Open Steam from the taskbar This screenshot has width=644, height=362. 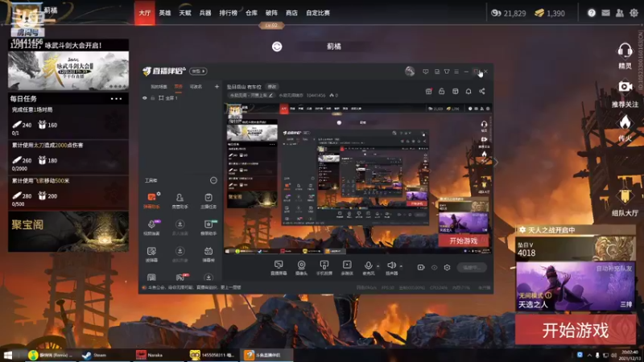pyautogui.click(x=94, y=355)
